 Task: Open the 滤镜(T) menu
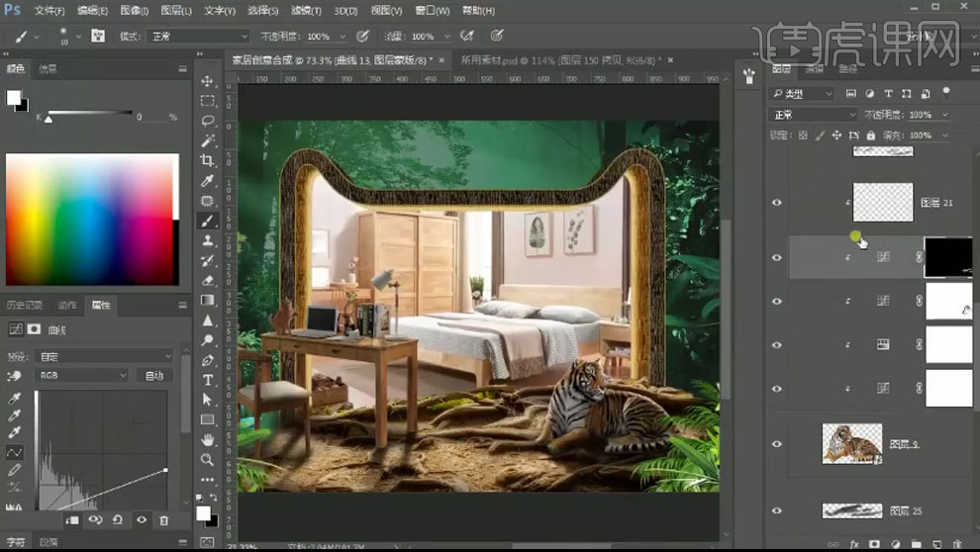306,11
